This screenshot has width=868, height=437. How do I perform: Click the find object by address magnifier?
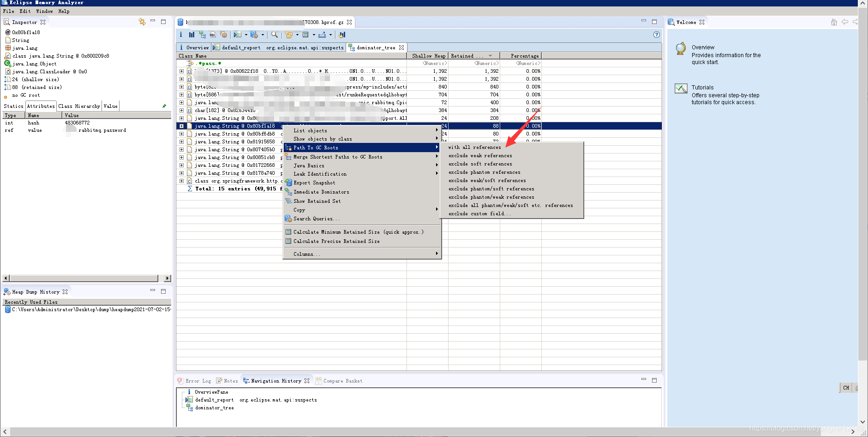tap(275, 35)
